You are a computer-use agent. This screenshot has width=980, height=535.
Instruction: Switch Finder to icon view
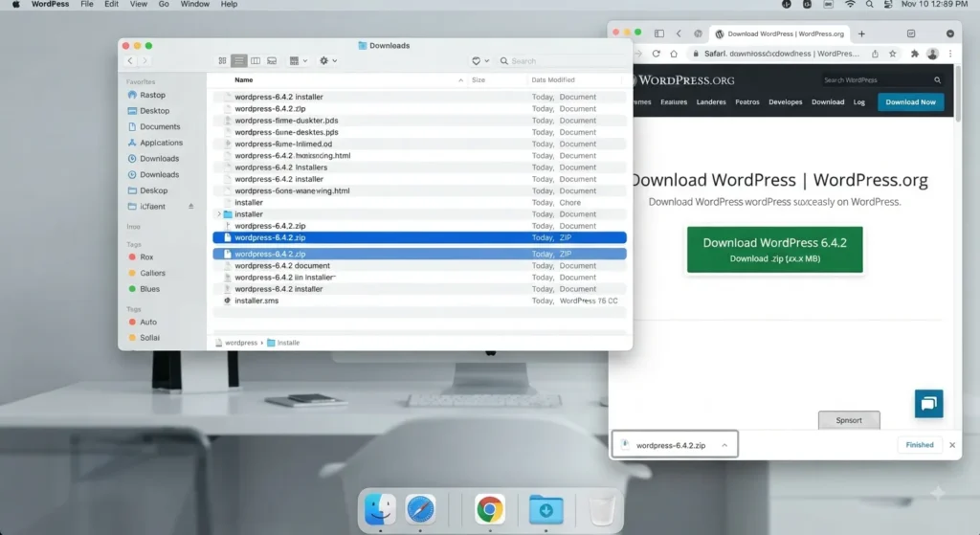(222, 60)
